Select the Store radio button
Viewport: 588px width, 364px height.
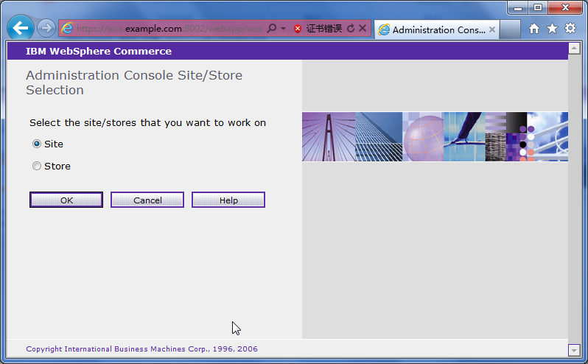pos(36,166)
